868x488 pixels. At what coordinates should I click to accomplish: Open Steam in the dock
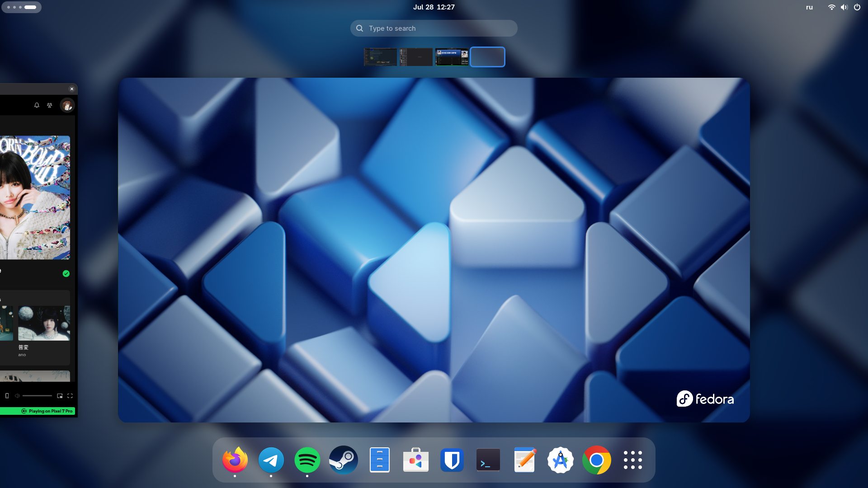(343, 460)
